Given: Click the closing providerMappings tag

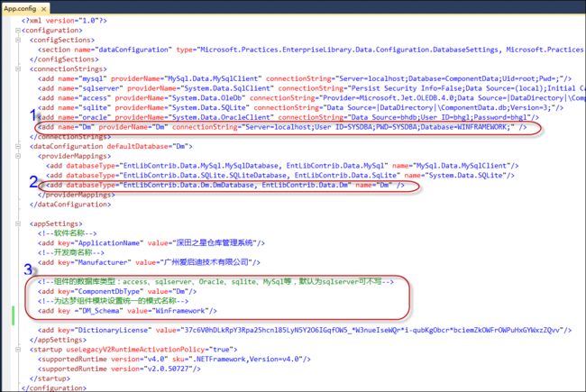Looking at the screenshot, I should [77, 195].
